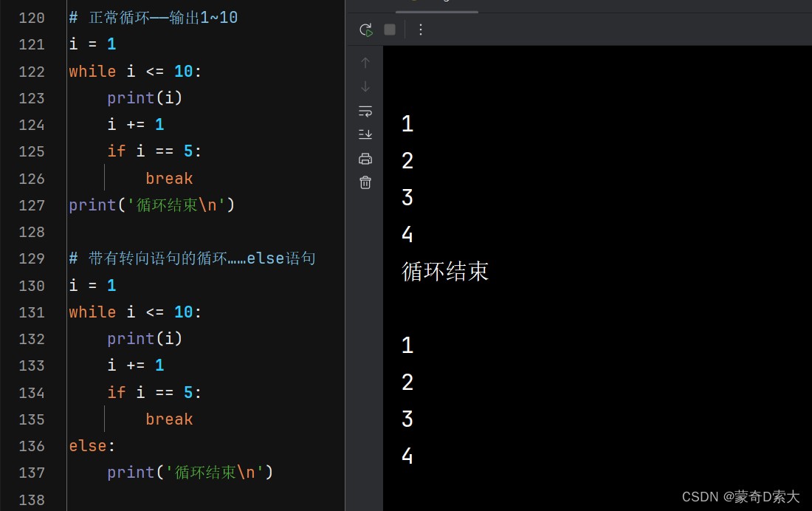Click line number 136 in the gutter

point(32,446)
